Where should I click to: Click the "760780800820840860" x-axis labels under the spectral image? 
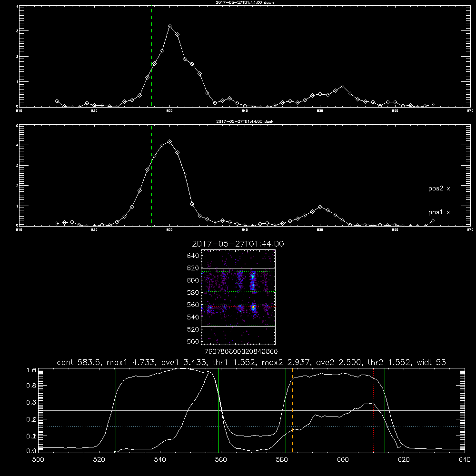[241, 352]
